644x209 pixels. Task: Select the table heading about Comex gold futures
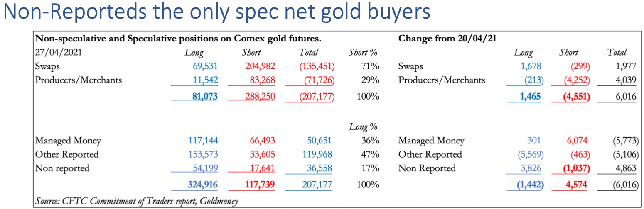(x=178, y=39)
